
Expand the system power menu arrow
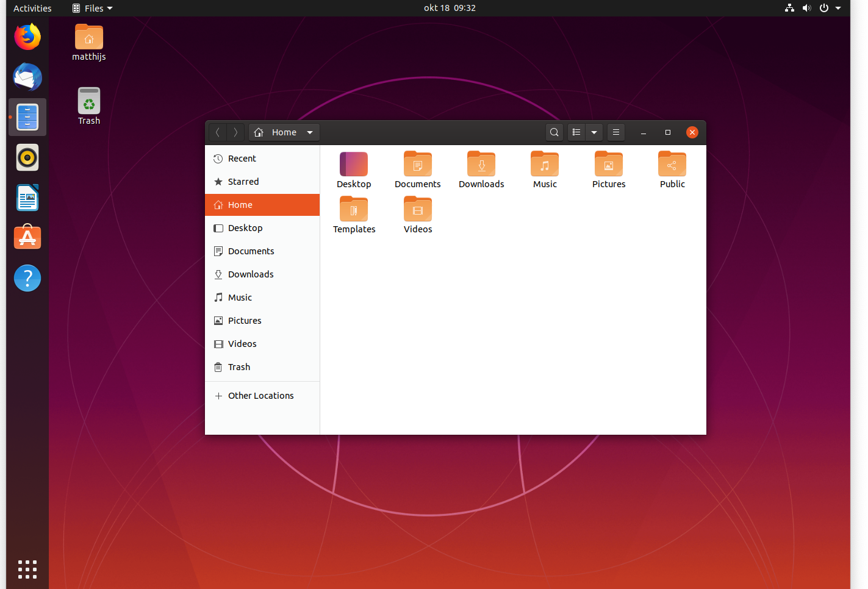tap(838, 8)
